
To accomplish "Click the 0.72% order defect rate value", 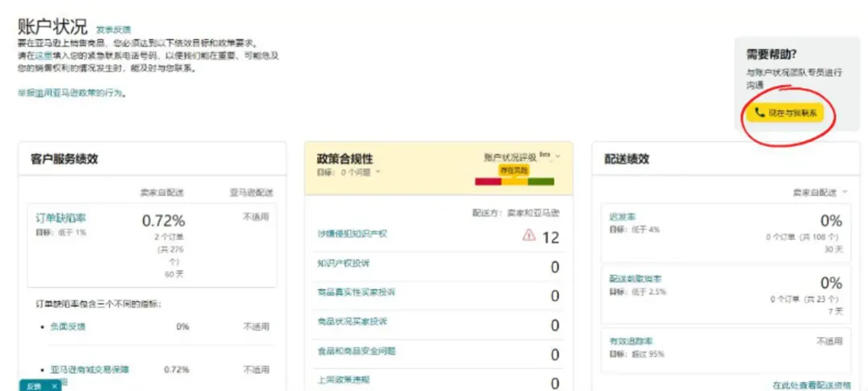I will click(x=163, y=221).
